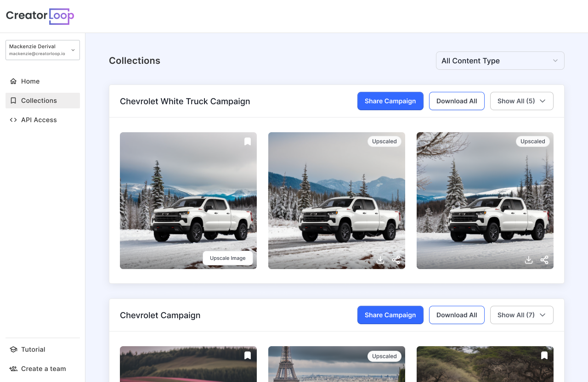Click the Upscale Image button
Screen dimensions: 588x382
(x=228, y=258)
